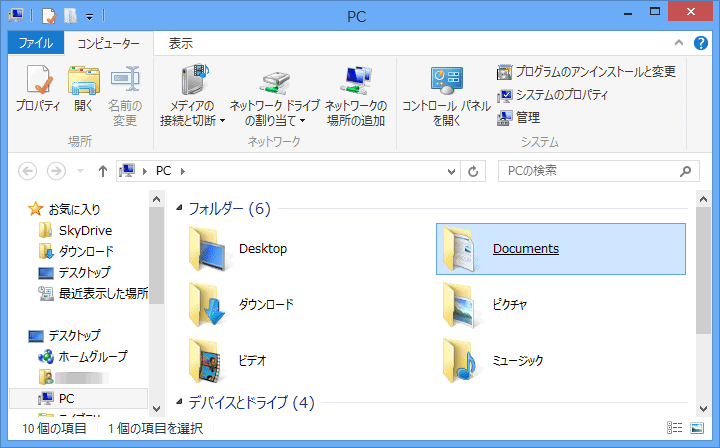This screenshot has width=720, height=448.
Task: Click the ネットワークの場所の追加 icon
Action: click(357, 79)
